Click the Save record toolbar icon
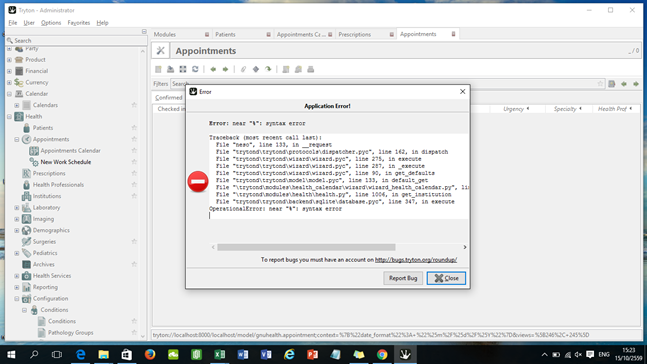The image size is (647, 364). (170, 69)
